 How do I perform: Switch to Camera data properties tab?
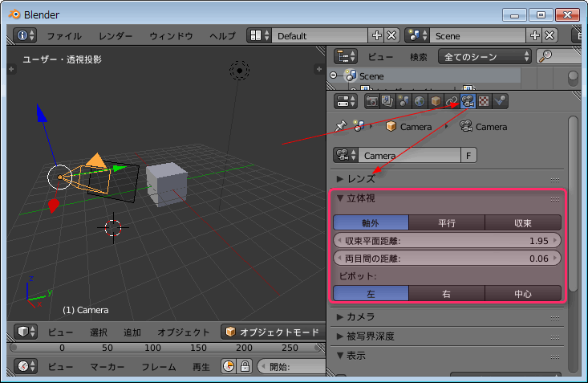(x=468, y=101)
